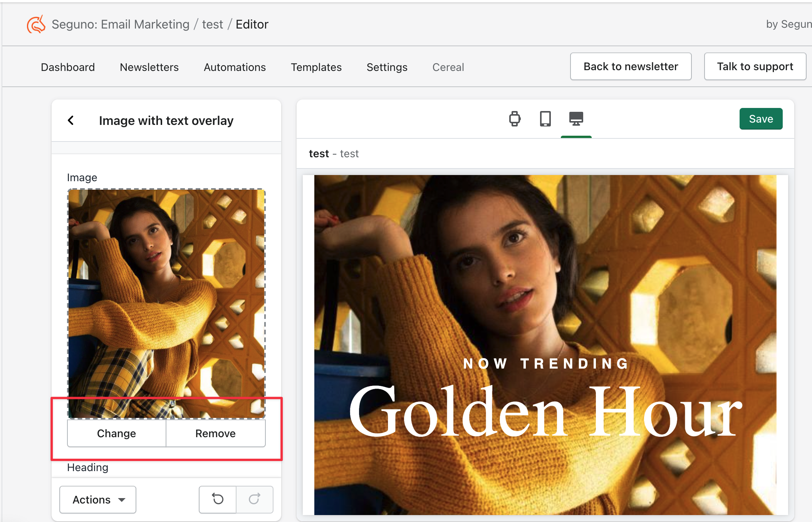Undo the last edit

pos(218,499)
